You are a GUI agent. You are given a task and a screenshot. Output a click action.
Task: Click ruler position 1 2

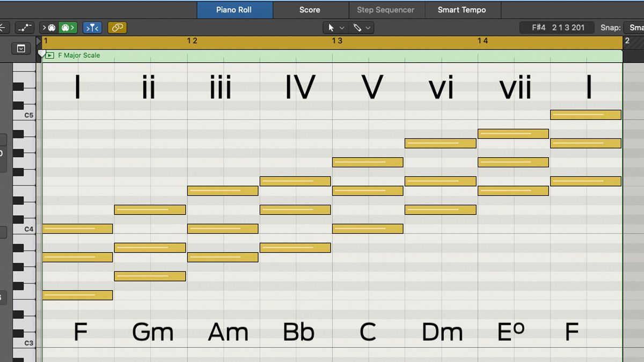tap(192, 41)
